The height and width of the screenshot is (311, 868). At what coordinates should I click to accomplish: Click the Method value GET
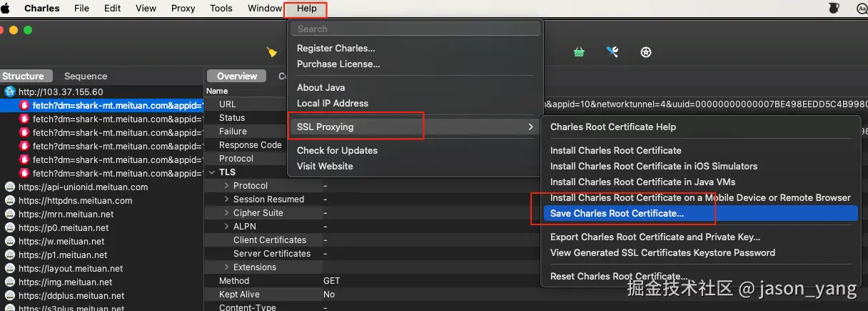pyautogui.click(x=332, y=281)
